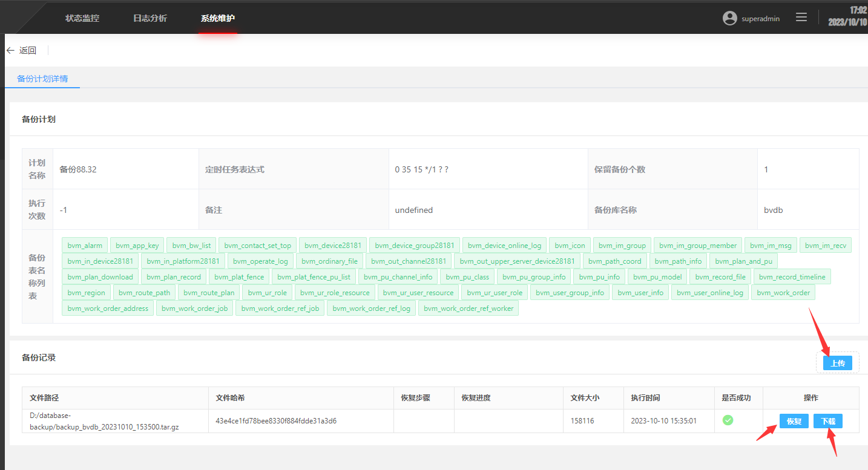Viewport: 868px width, 470px height.
Task: Open the 状态监控 menu
Action: pyautogui.click(x=82, y=18)
